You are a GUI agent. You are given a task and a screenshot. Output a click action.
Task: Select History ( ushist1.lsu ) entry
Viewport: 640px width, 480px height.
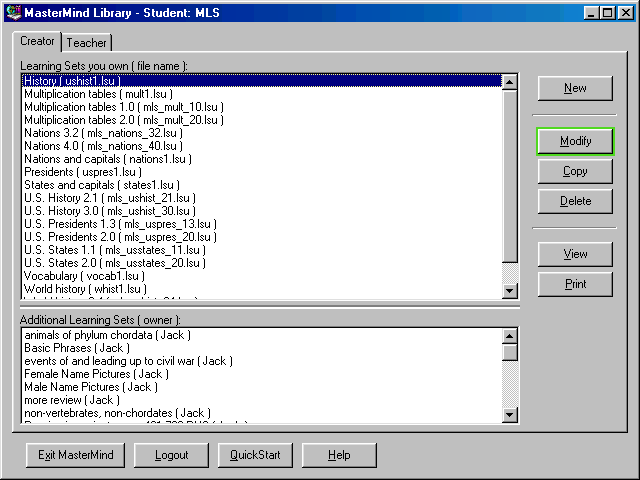262,81
